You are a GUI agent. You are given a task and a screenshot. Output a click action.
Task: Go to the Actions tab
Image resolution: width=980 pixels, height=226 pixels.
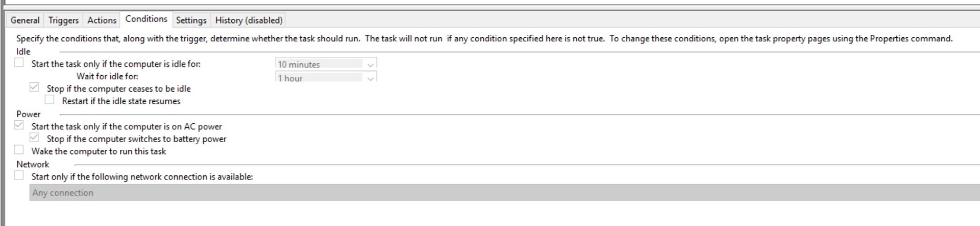[102, 20]
